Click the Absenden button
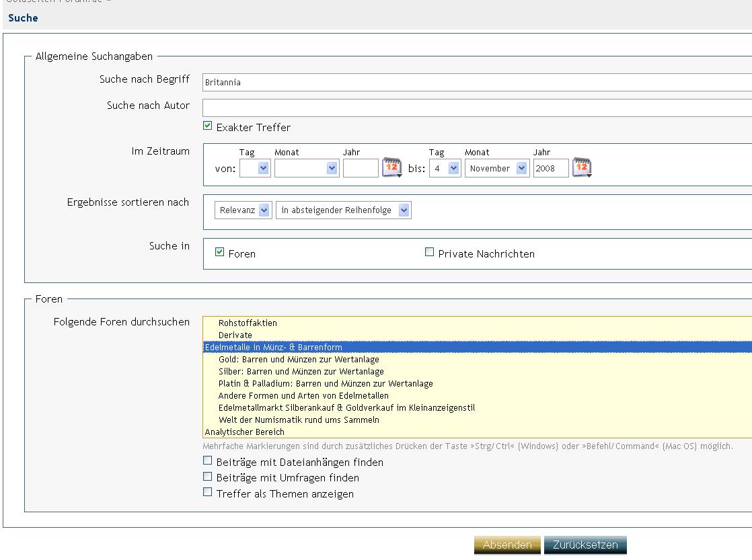Image resolution: width=752 pixels, height=560 pixels. pos(507,545)
